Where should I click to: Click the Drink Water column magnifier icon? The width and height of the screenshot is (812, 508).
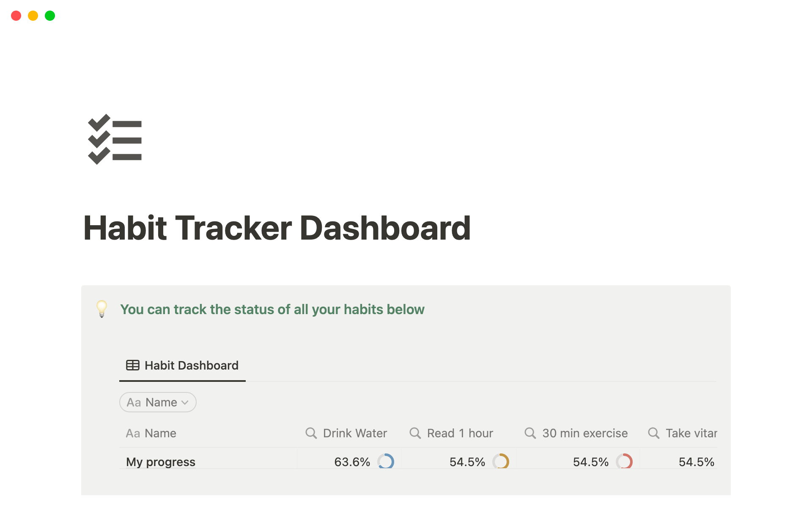pyautogui.click(x=311, y=433)
